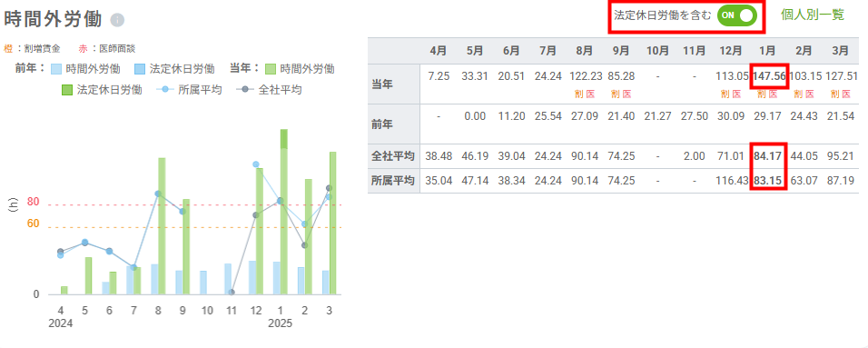The width and height of the screenshot is (868, 348).
Task: Click the green 当年 法定休日労働 legend swatch
Action: point(67,90)
